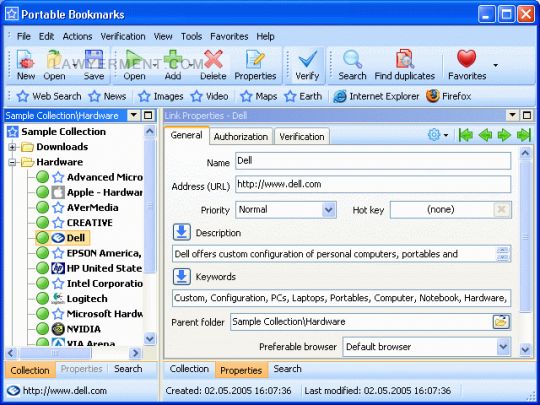Select the General tab
This screenshot has width=540, height=405.
[186, 135]
